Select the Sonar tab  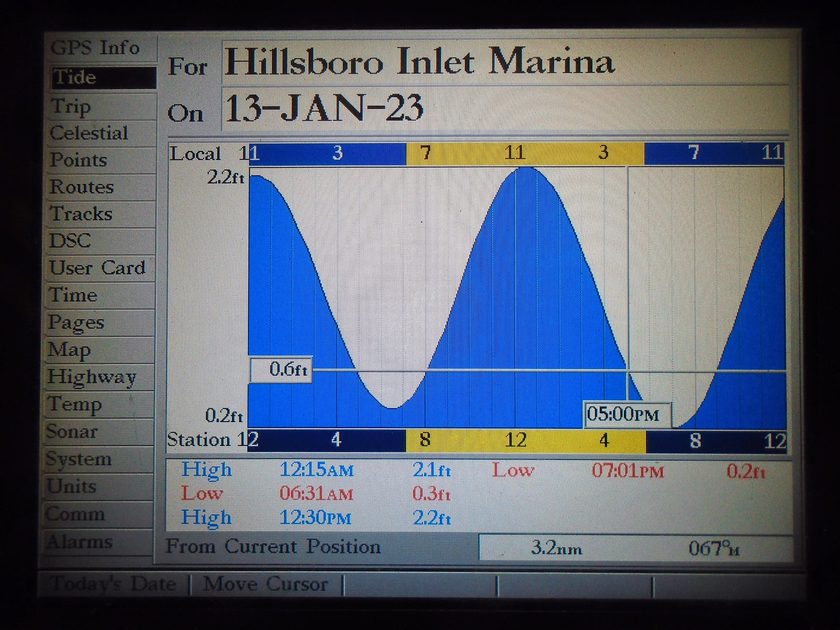point(99,432)
